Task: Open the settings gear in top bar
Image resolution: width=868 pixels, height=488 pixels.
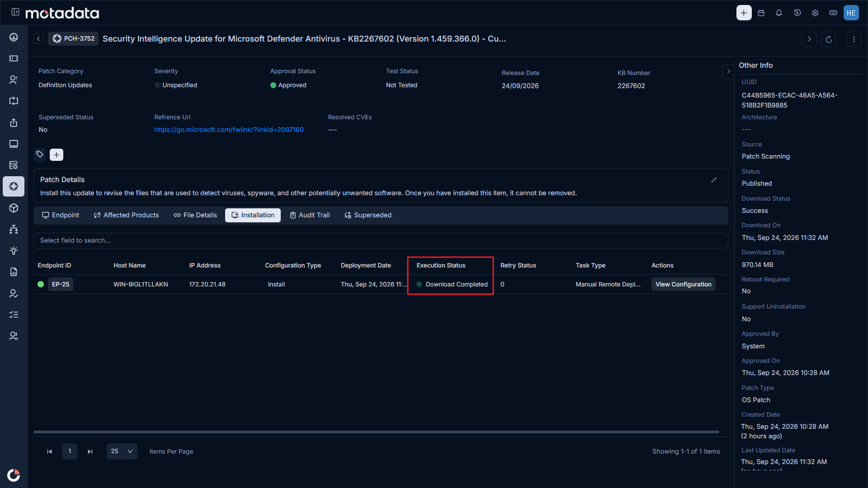Action: coord(815,13)
